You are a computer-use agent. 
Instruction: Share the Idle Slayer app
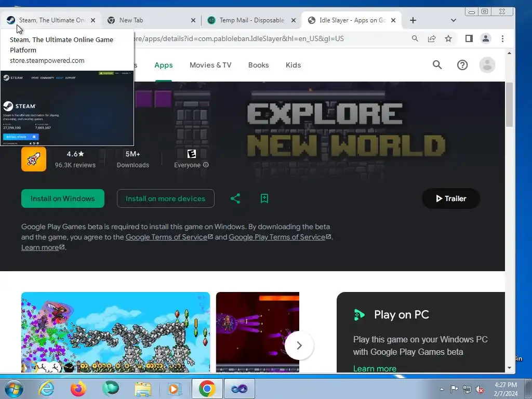(x=235, y=198)
